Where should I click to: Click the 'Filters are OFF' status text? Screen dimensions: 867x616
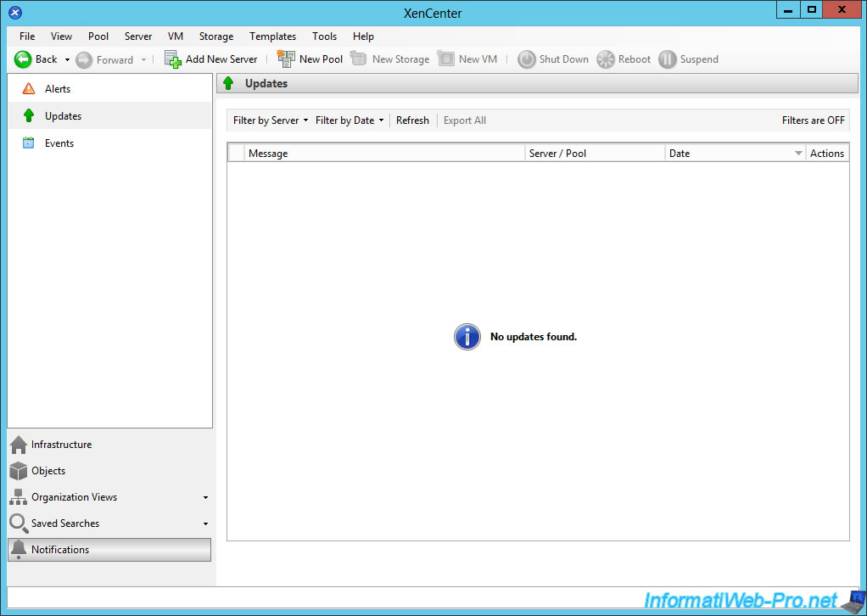(x=814, y=120)
